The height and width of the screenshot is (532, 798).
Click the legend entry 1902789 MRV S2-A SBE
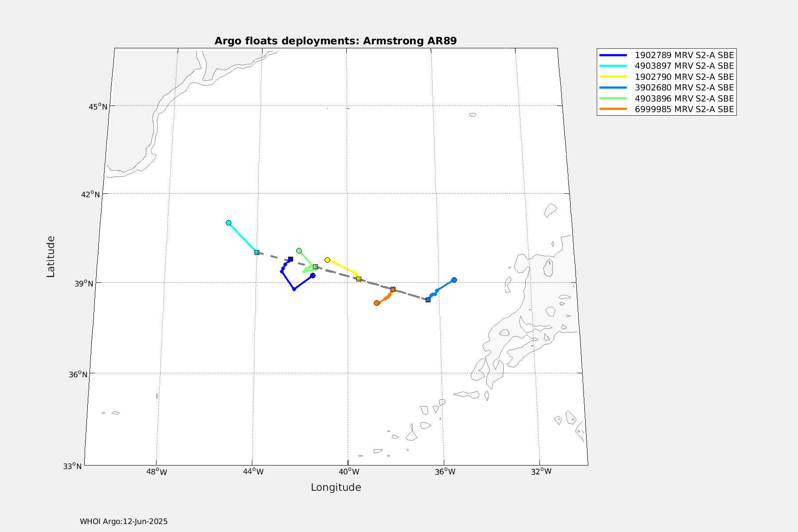point(667,55)
